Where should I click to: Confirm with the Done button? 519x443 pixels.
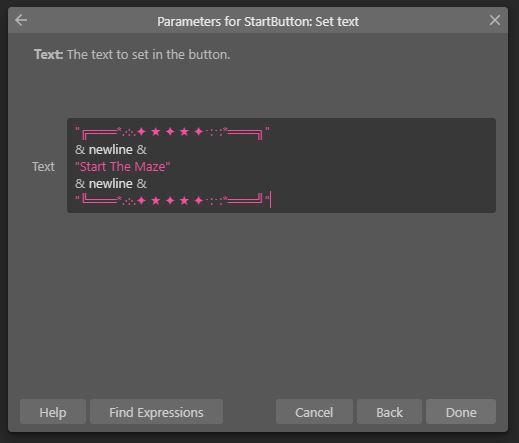click(461, 412)
